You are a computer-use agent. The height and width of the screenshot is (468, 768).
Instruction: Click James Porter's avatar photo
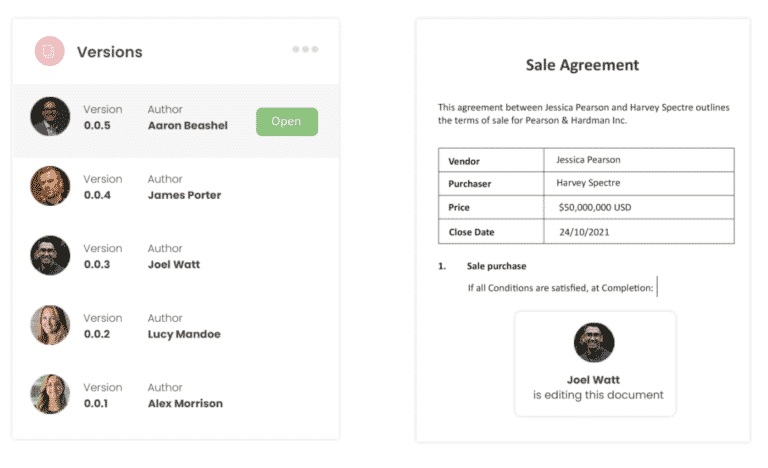(x=50, y=186)
